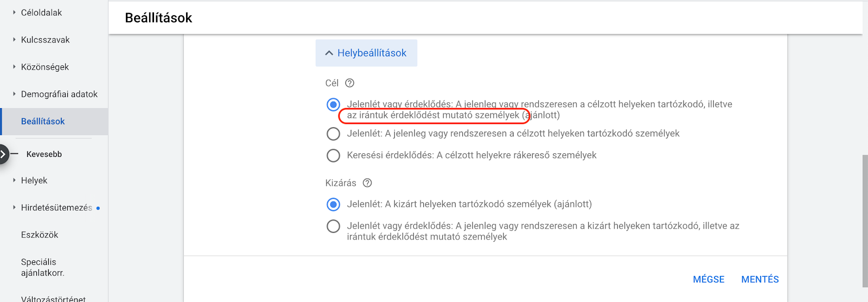Select Jelenlét target radio button
868x302 pixels.
pos(333,134)
